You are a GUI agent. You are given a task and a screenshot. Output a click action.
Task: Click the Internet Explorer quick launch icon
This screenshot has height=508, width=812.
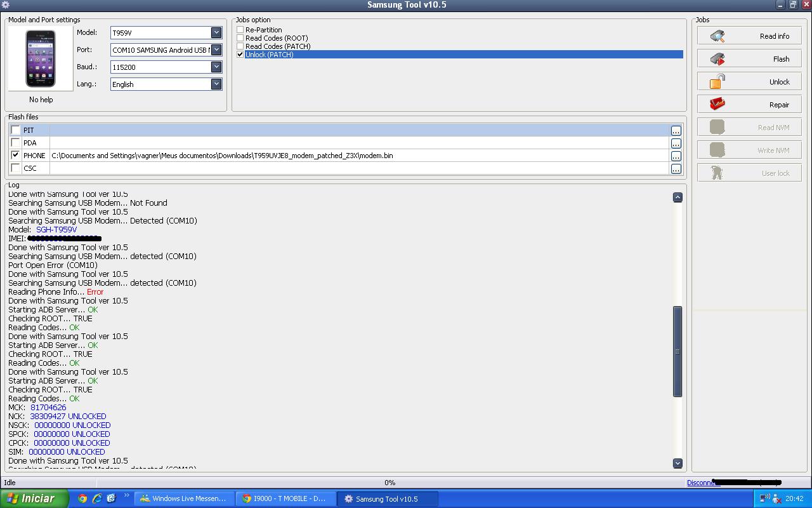(x=96, y=498)
